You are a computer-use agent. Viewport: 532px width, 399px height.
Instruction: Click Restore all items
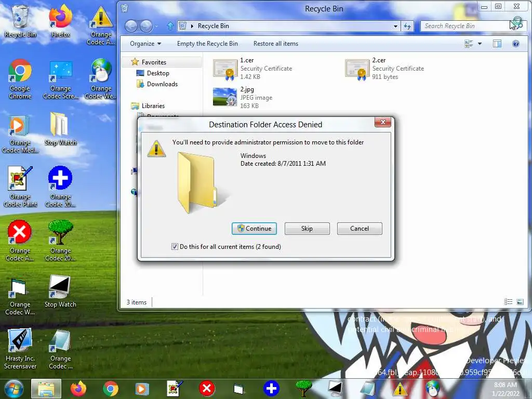276,44
